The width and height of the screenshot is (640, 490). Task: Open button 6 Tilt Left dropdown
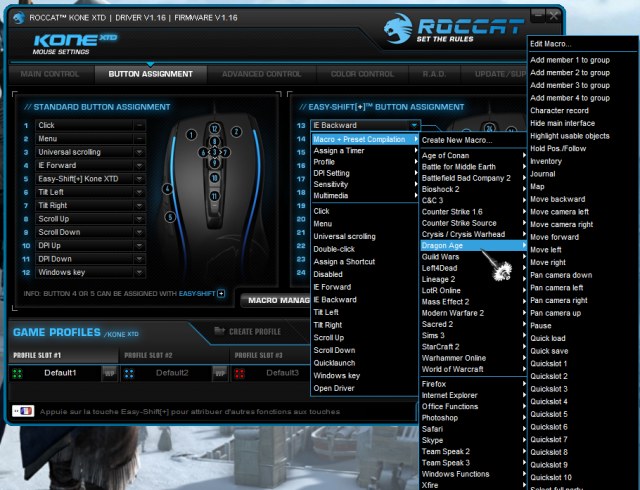[x=139, y=192]
